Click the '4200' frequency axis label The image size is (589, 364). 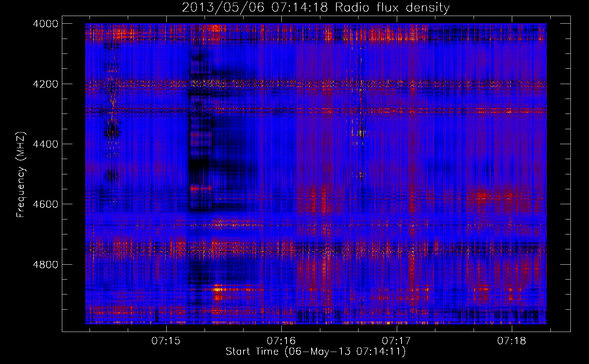point(46,84)
